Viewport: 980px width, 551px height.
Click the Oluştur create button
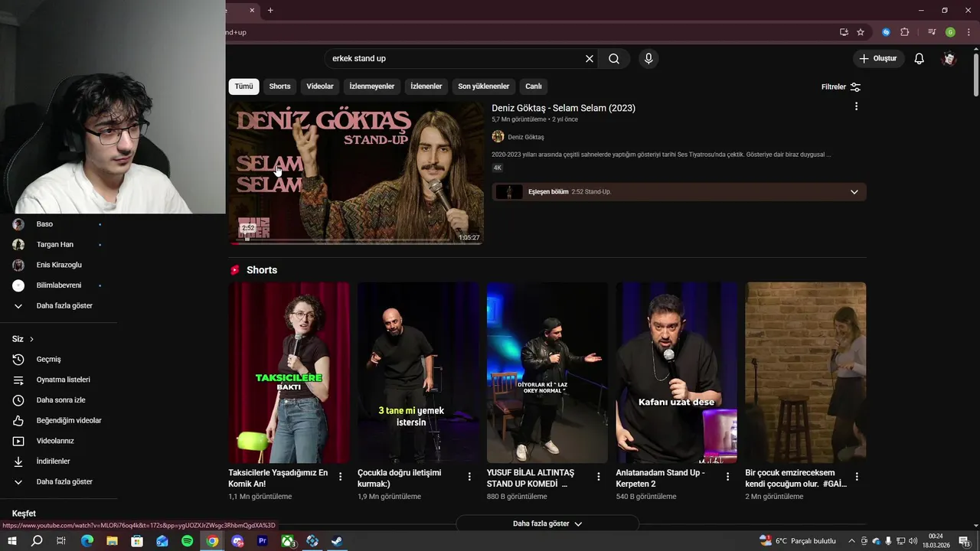point(878,59)
